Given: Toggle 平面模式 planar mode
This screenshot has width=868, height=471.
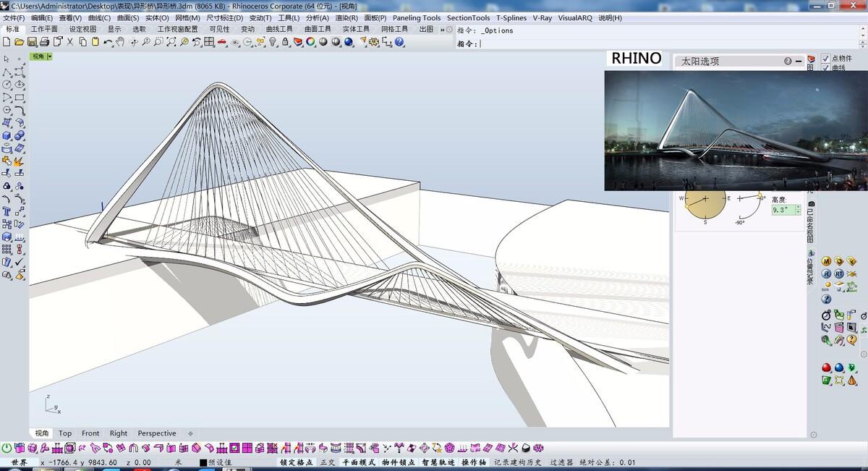Looking at the screenshot, I should coord(359,462).
